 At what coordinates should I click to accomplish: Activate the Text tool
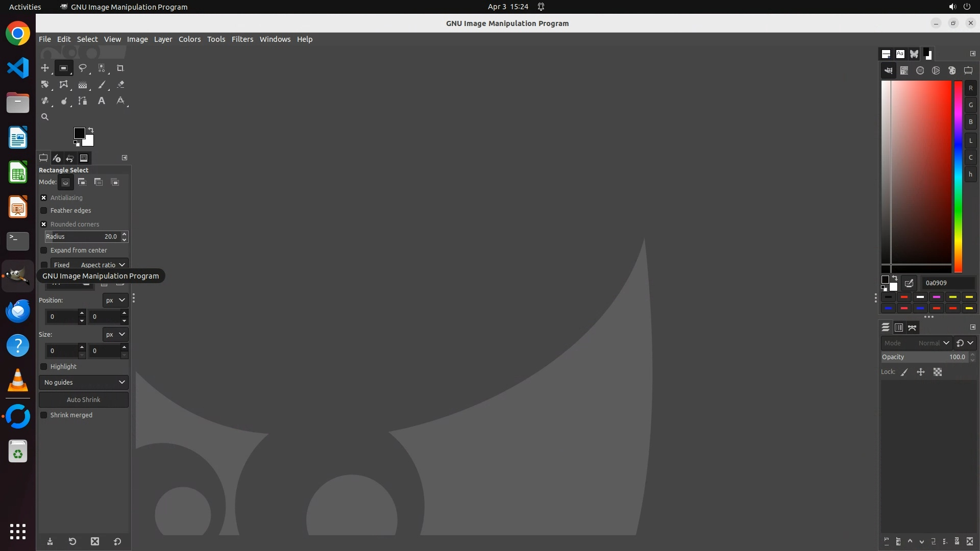pyautogui.click(x=102, y=101)
